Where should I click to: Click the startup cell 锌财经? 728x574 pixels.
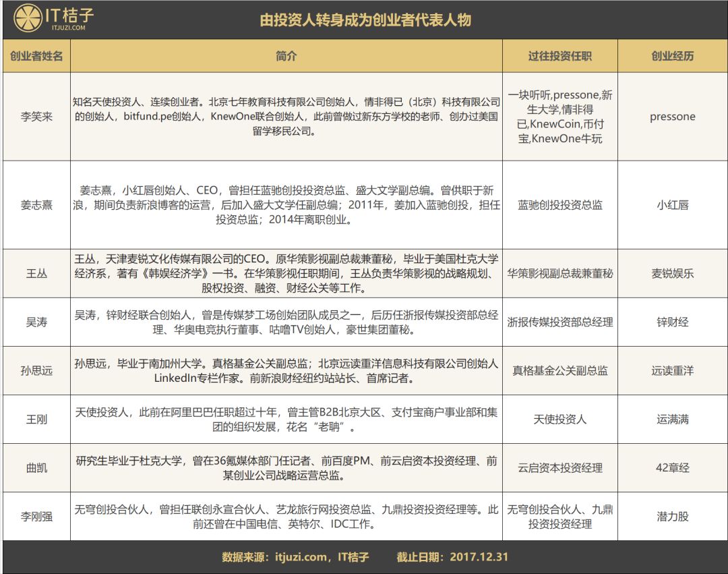pyautogui.click(x=672, y=322)
